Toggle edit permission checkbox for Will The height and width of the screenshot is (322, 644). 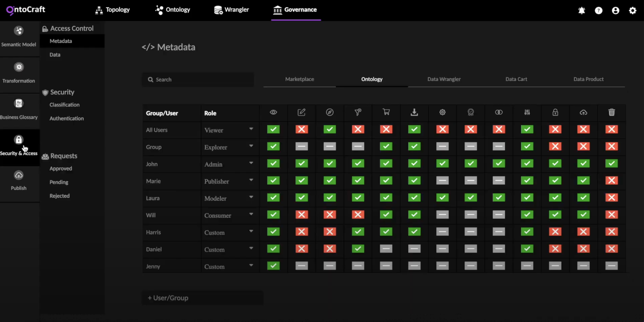click(x=301, y=215)
